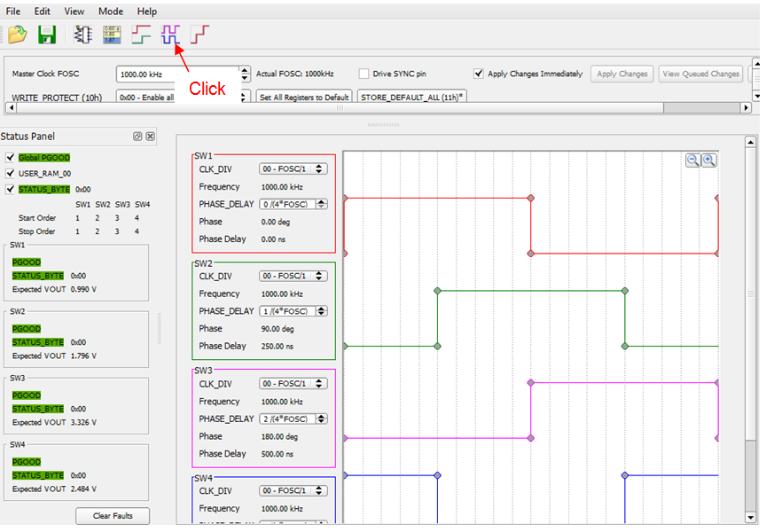The image size is (766, 532).
Task: Click the green save disk icon
Action: pos(46,35)
